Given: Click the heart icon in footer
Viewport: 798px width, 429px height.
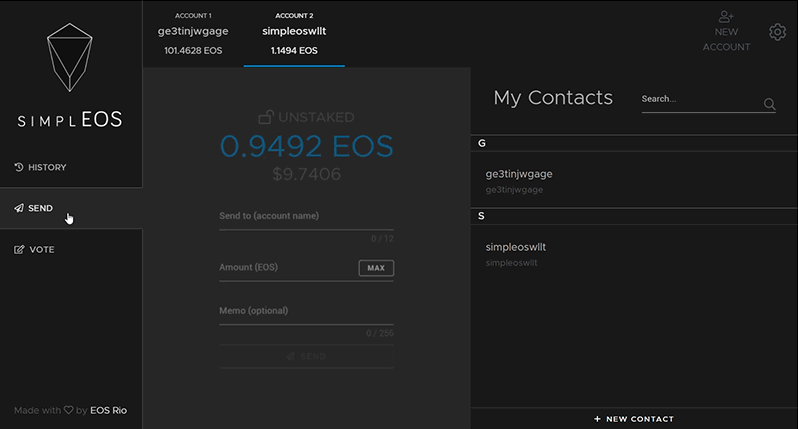Looking at the screenshot, I should (69, 410).
